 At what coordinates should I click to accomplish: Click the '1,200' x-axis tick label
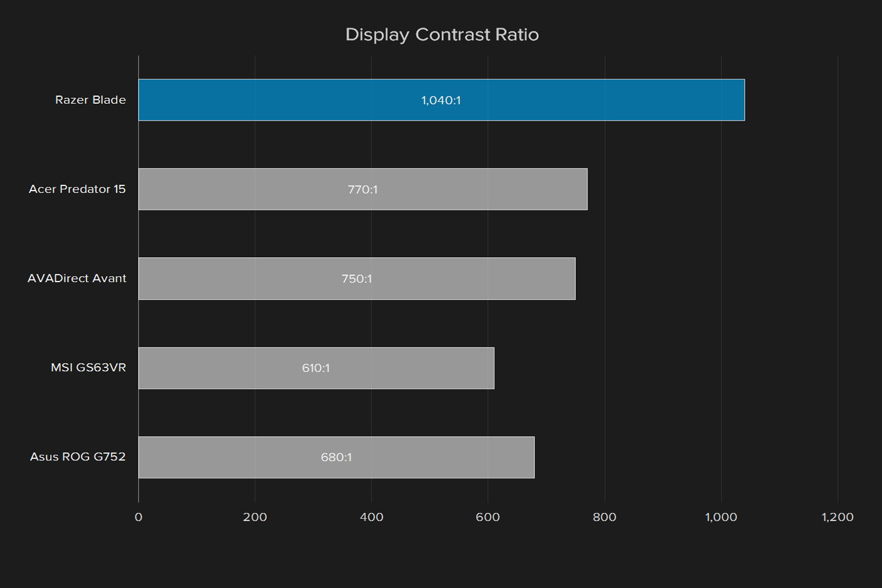tap(838, 517)
